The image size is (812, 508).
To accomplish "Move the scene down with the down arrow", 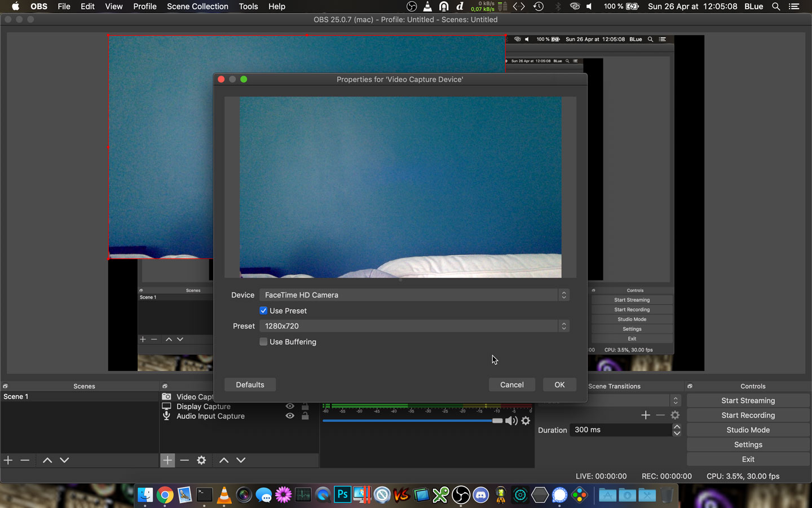I will point(64,460).
